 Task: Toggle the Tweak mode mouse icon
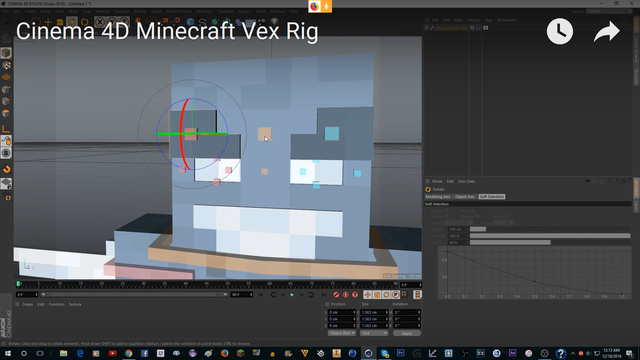click(6, 141)
